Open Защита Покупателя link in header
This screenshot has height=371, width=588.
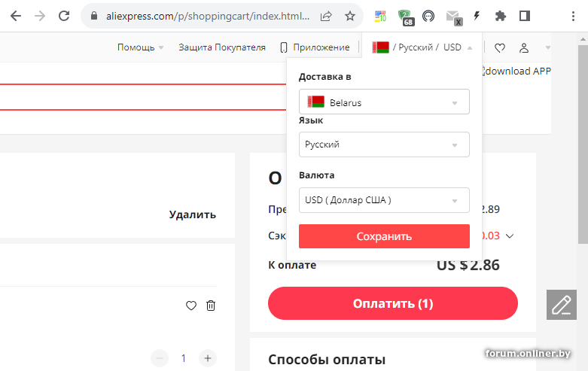tap(222, 47)
